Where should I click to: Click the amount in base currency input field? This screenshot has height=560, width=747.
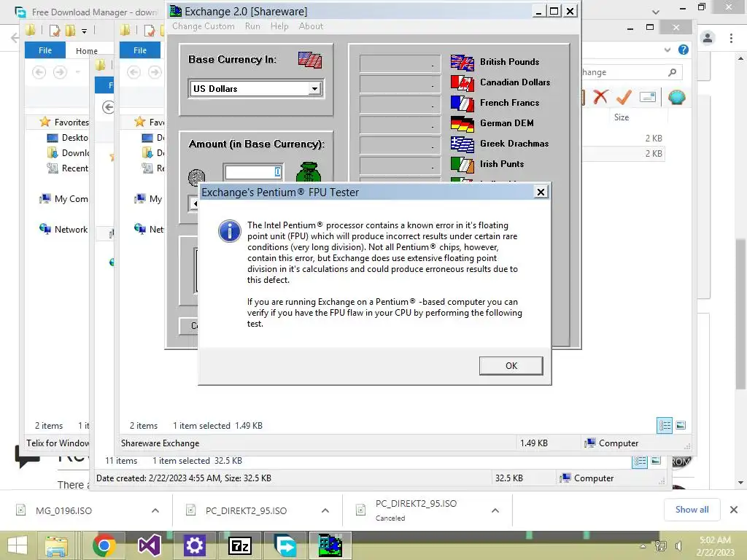[x=253, y=172]
